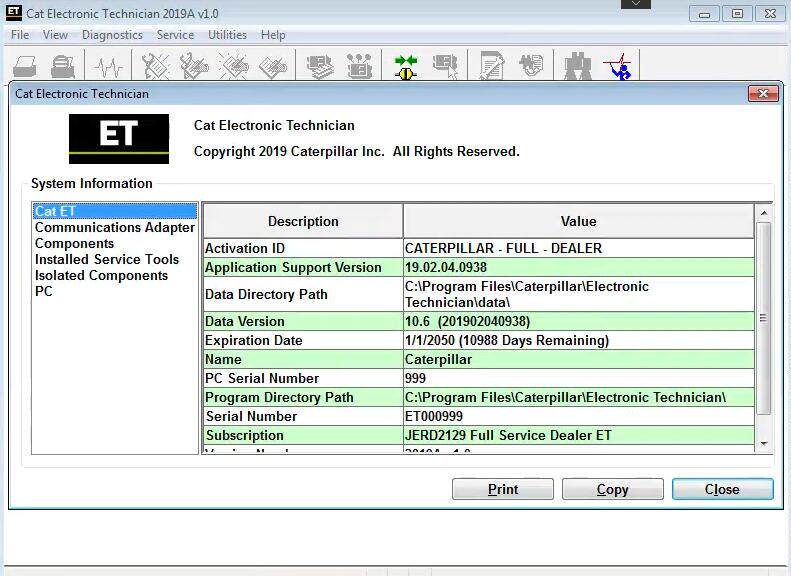Click the Close button
Viewport: 791px width, 576px height.
point(722,489)
